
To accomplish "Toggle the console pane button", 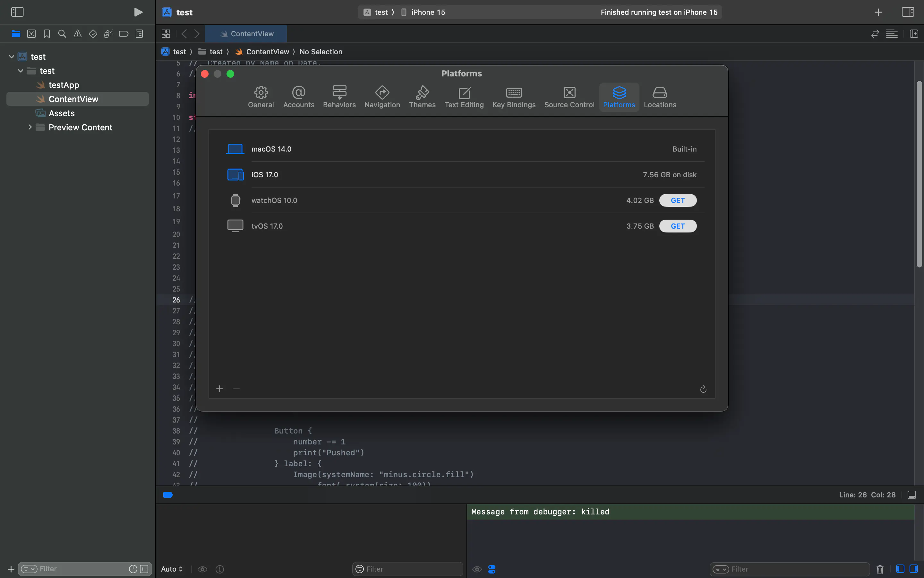I will click(x=914, y=569).
